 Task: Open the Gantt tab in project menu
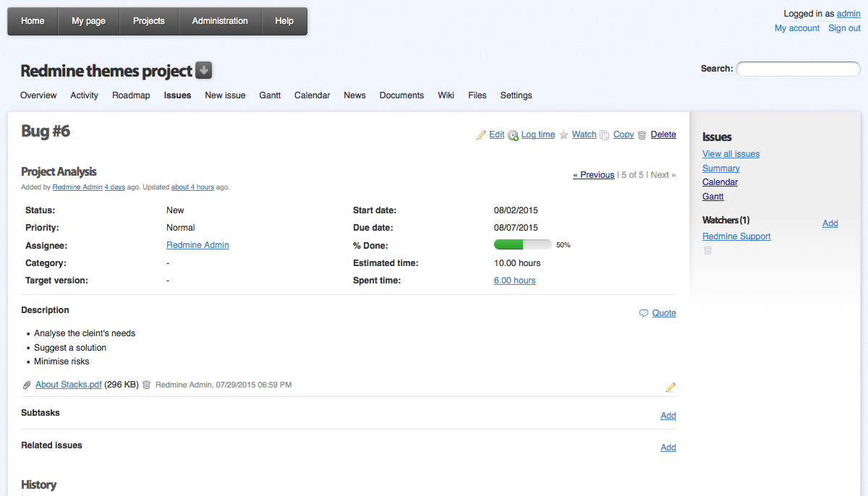click(270, 95)
